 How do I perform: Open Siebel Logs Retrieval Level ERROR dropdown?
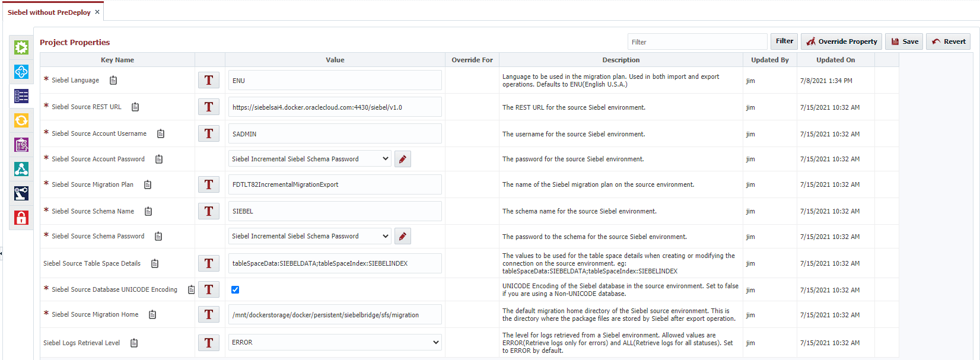click(335, 342)
